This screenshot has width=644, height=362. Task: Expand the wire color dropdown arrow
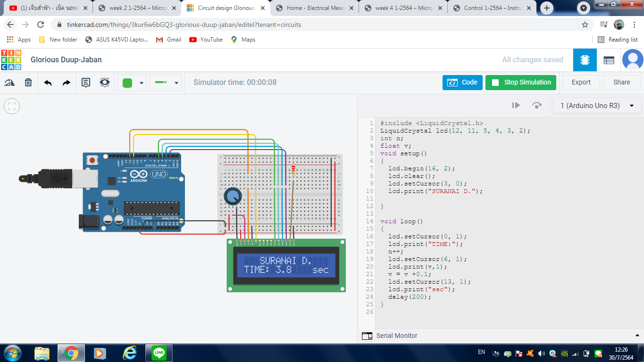[141, 83]
